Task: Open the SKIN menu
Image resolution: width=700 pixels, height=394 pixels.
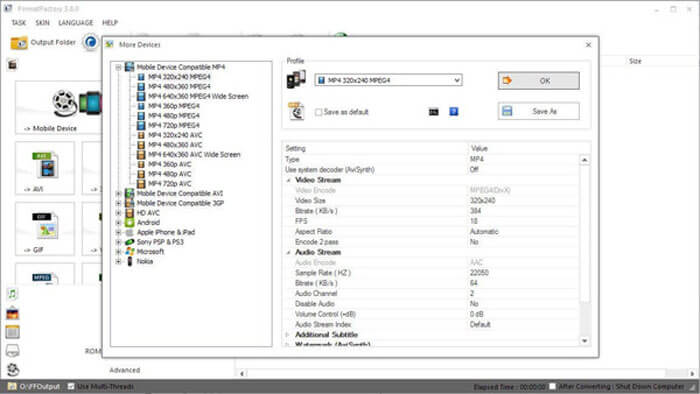Action: coord(42,23)
